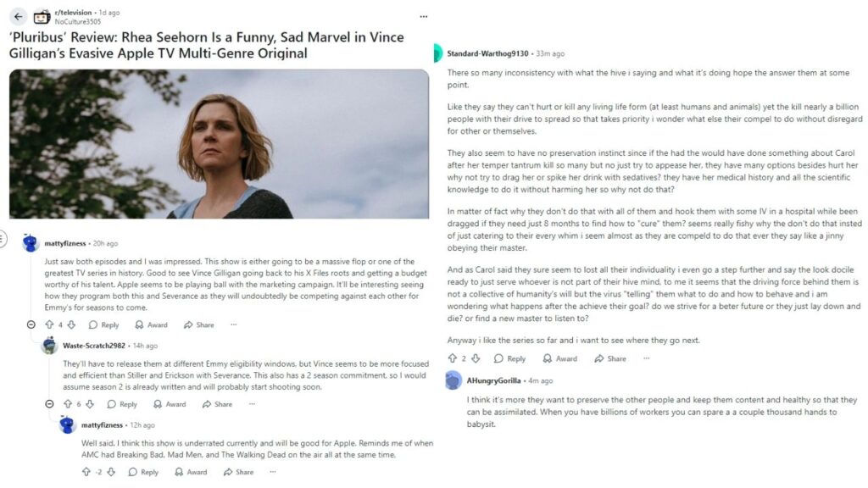868x488 pixels.
Task: Open the r/television community avatar
Action: click(x=42, y=16)
